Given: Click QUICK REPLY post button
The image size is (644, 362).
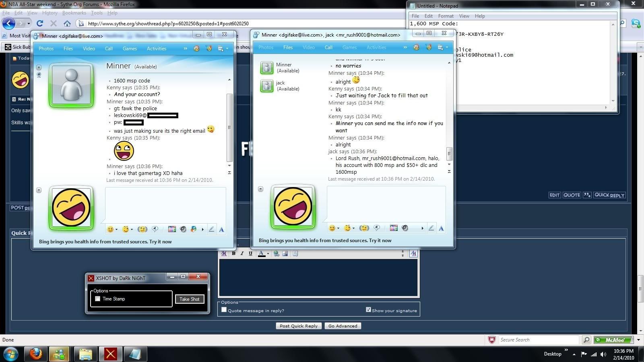Looking at the screenshot, I should [x=609, y=195].
